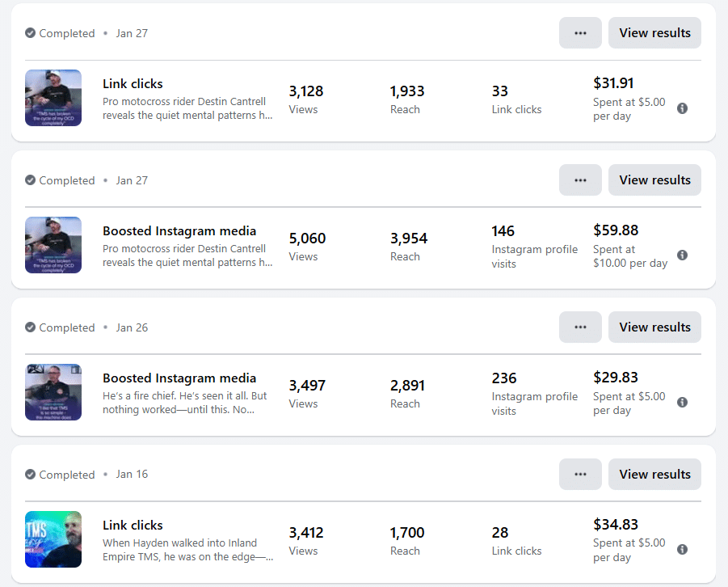Open the fire chief ad thumbnail
This screenshot has height=587, width=728.
pos(53,392)
